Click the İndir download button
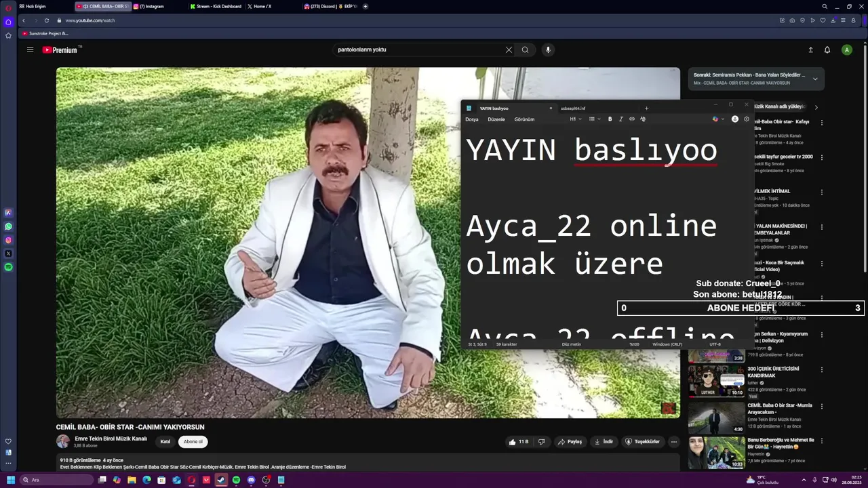The height and width of the screenshot is (488, 868). 604,442
